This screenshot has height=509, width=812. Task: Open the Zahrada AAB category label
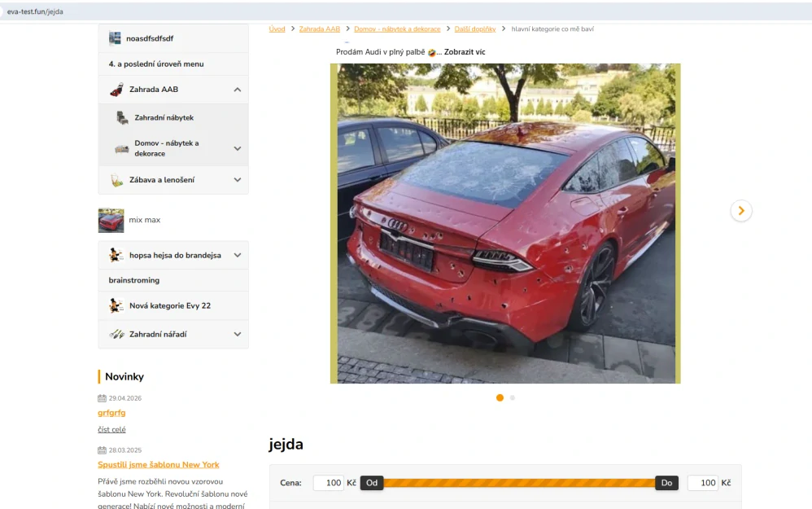[x=153, y=89]
